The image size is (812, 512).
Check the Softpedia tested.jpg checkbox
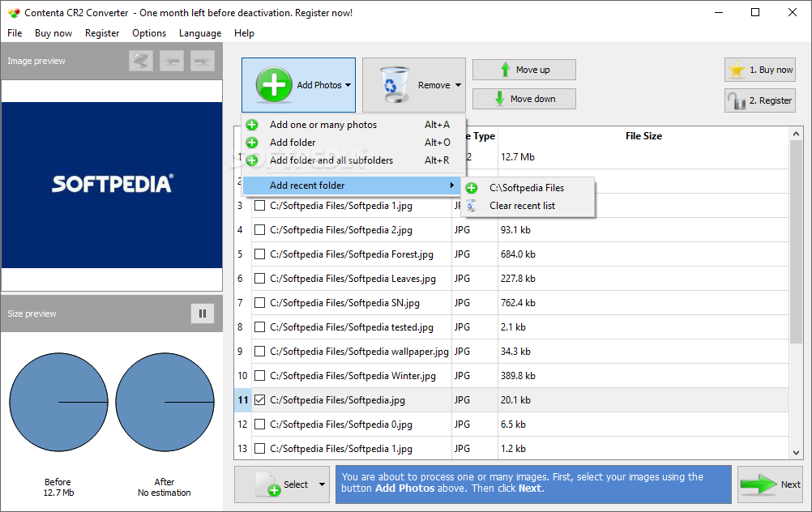[x=260, y=327]
